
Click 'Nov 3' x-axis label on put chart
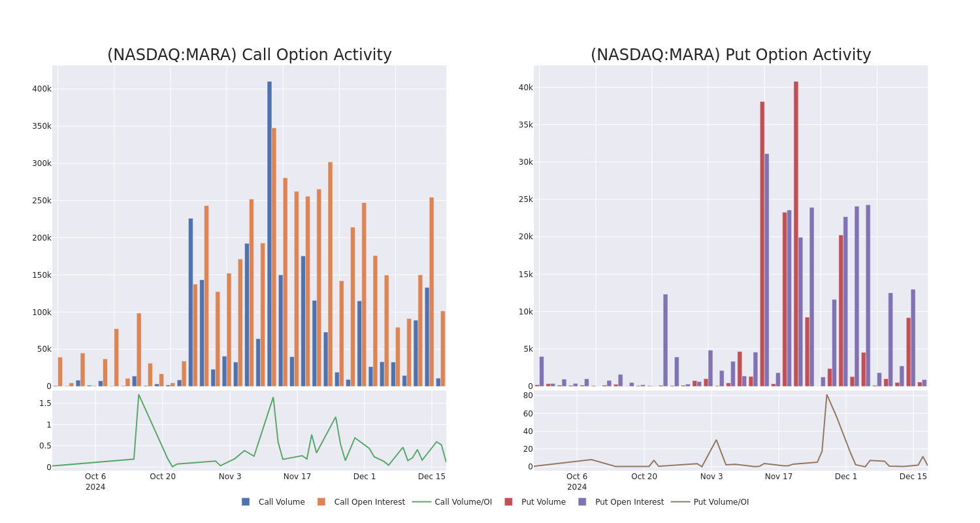pos(711,477)
